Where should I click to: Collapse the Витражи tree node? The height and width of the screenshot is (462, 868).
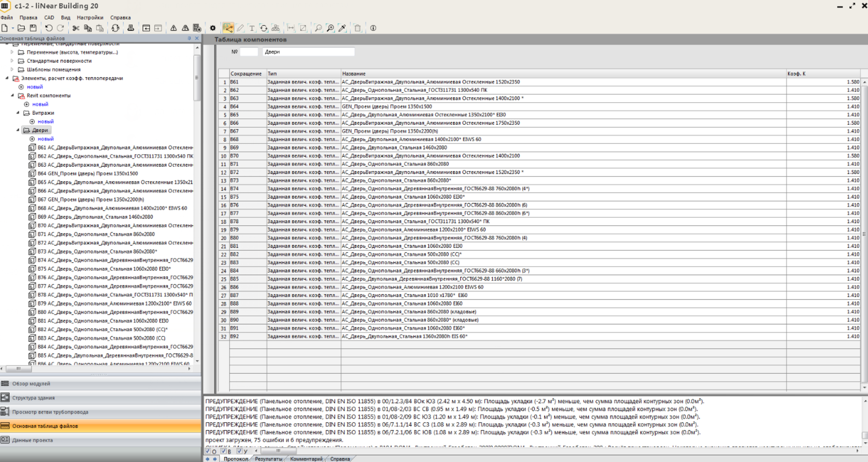(18, 113)
